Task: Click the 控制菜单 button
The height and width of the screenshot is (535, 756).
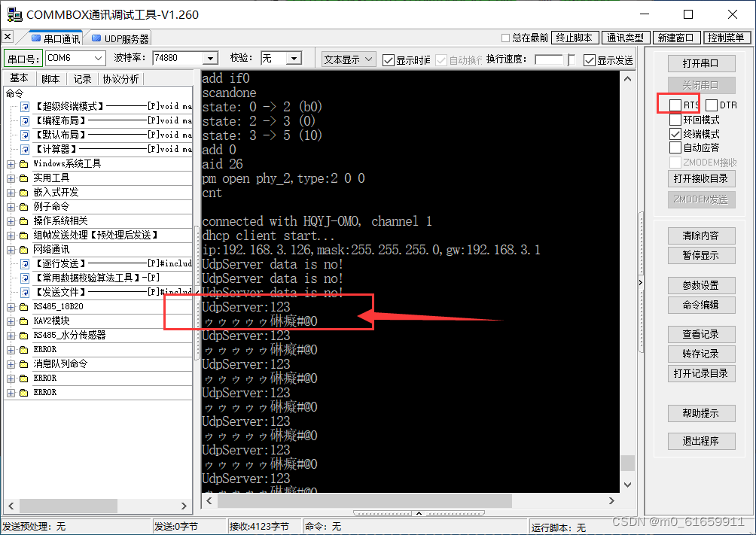Action: (727, 38)
